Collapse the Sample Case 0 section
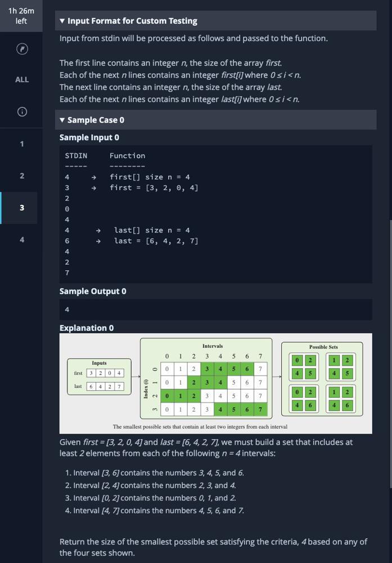 96,120
